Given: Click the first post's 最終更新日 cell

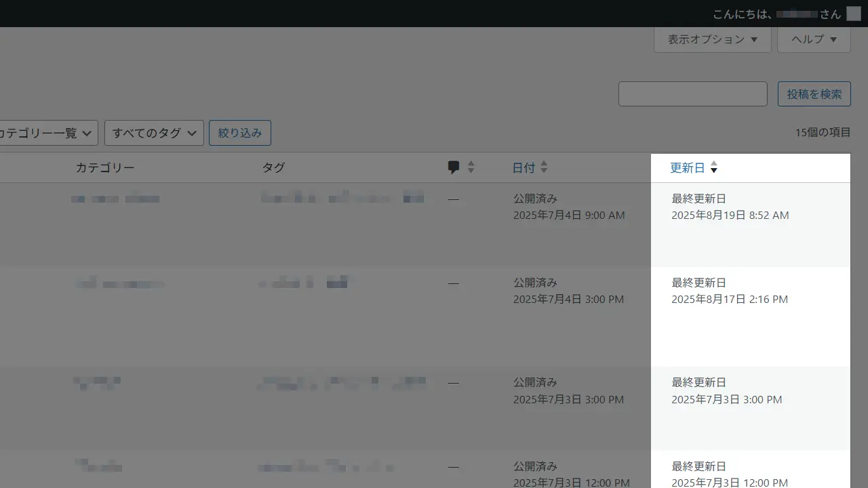Looking at the screenshot, I should point(730,207).
